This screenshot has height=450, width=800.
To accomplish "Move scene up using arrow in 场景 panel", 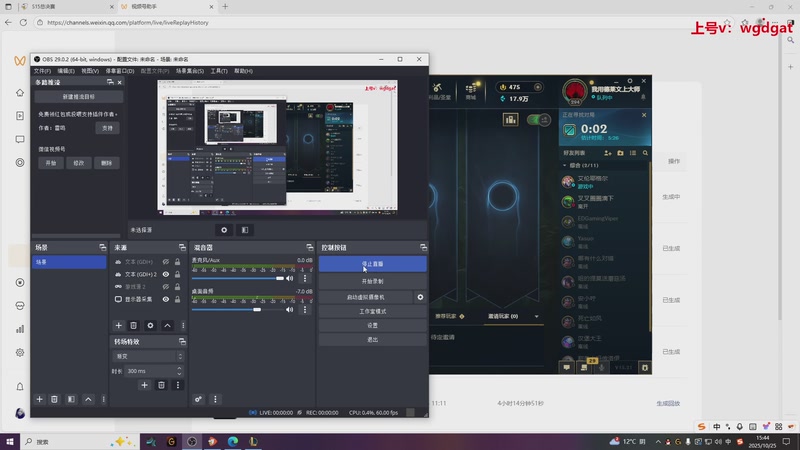I will point(88,399).
